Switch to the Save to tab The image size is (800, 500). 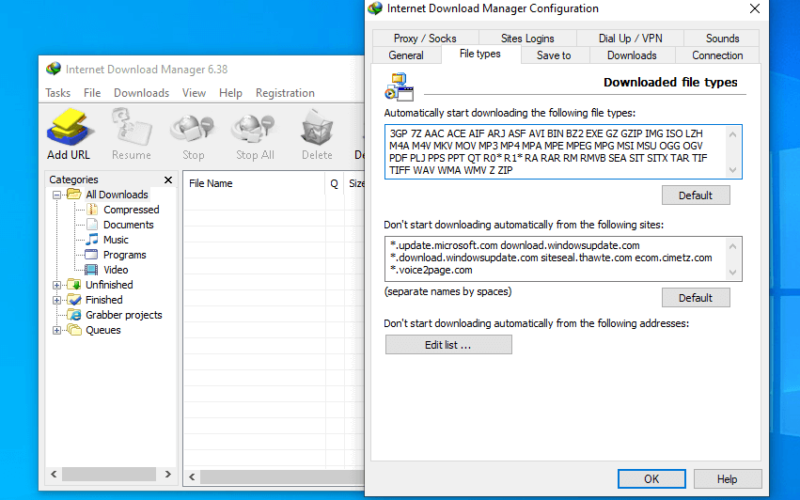(x=554, y=55)
